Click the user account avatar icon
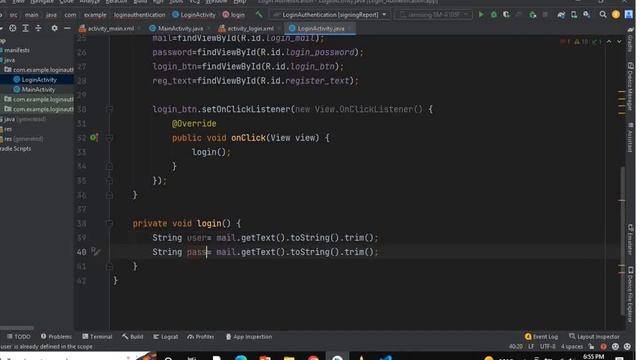Viewport: 640px width, 360px height. [x=629, y=15]
